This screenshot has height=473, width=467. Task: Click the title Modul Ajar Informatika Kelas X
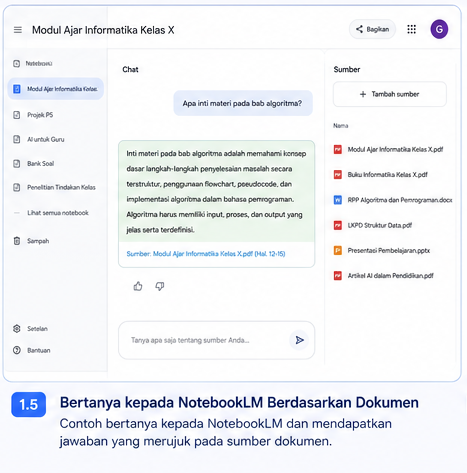coord(103,30)
